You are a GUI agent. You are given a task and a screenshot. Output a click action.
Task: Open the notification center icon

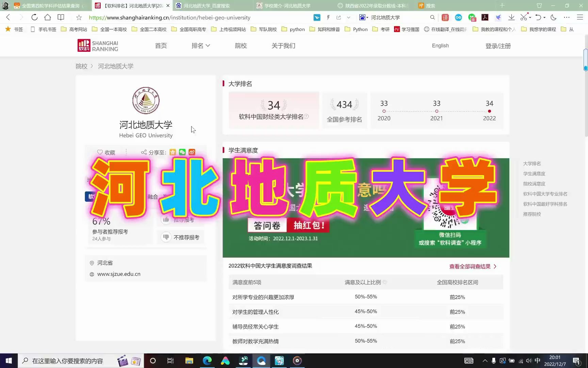click(x=576, y=361)
